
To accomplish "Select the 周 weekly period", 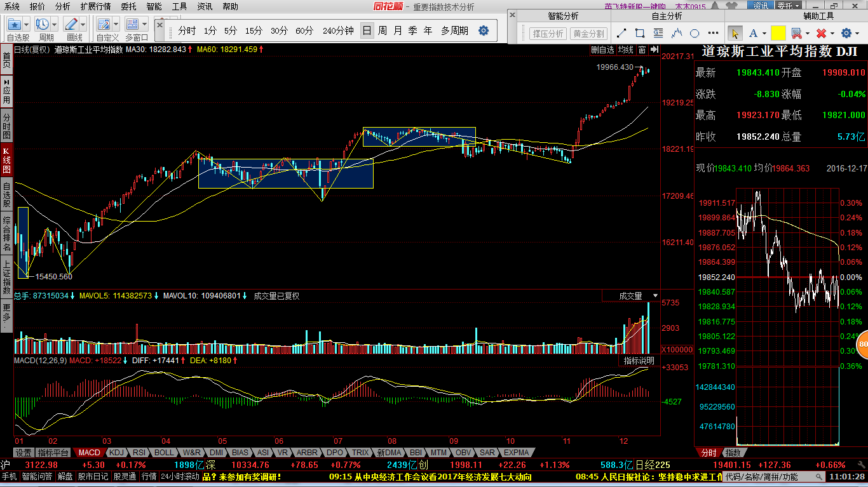I will pyautogui.click(x=382, y=30).
